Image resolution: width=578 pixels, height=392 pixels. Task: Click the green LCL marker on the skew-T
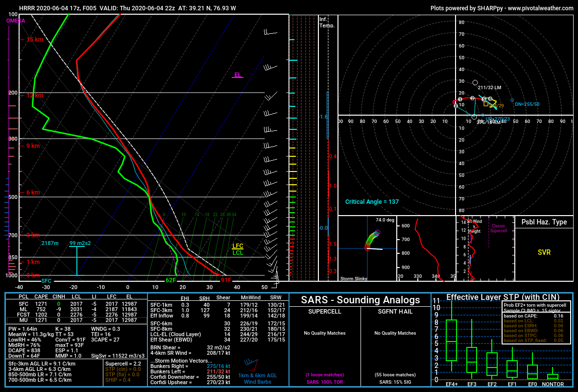click(238, 253)
